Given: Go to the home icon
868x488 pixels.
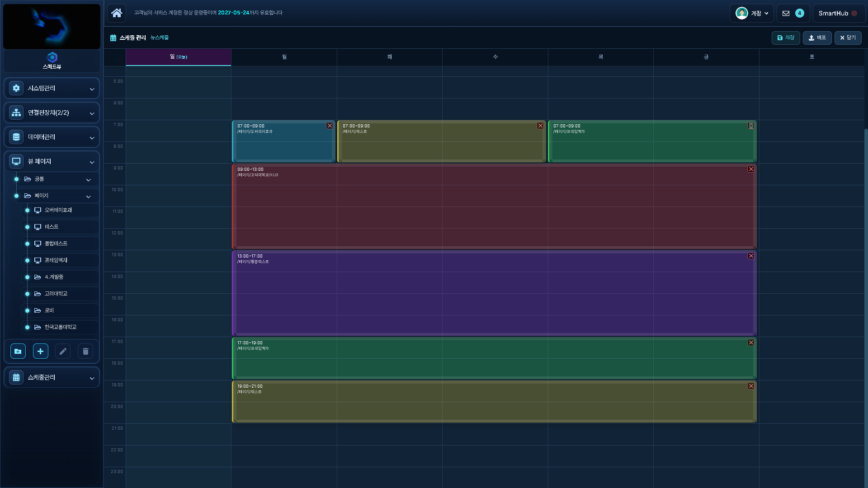Looking at the screenshot, I should pos(117,13).
